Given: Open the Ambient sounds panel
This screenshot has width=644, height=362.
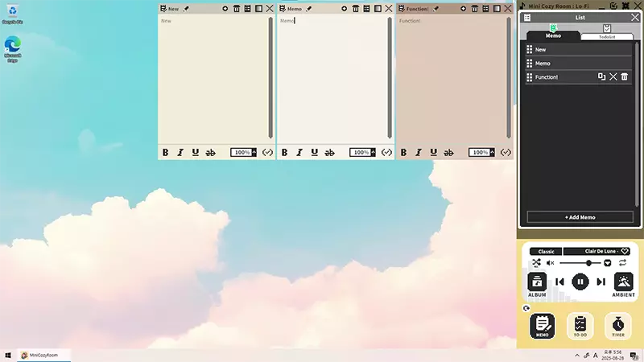Looking at the screenshot, I should coord(623,285).
